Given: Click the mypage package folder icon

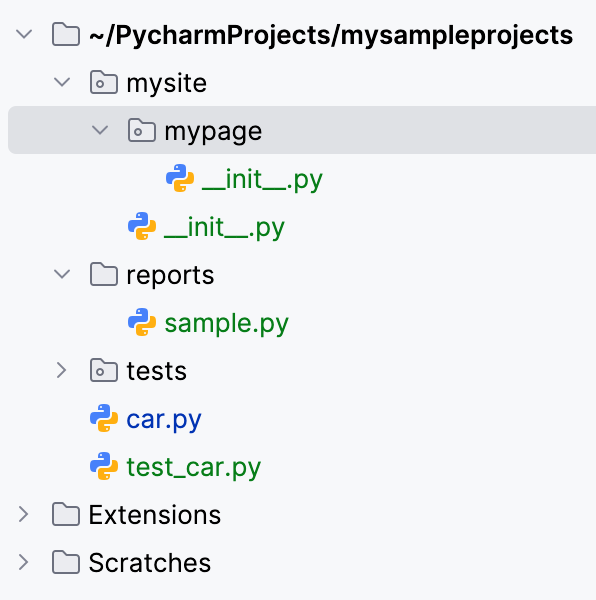Looking at the screenshot, I should click(x=142, y=130).
